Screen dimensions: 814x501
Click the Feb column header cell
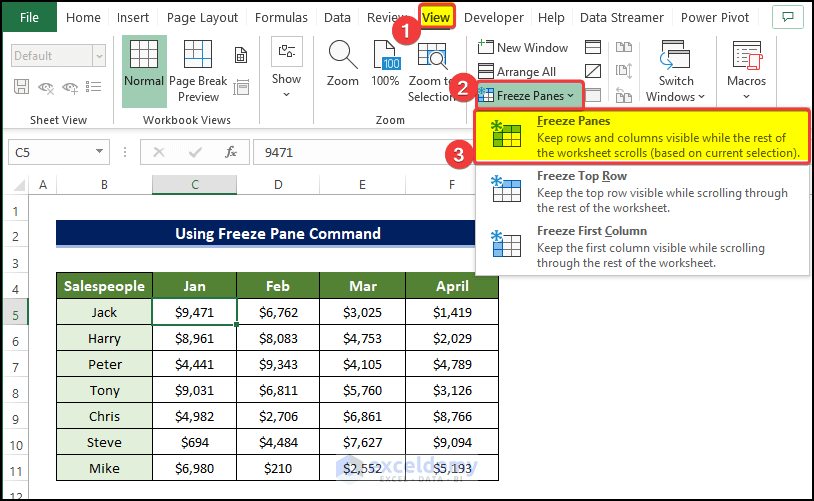278,286
